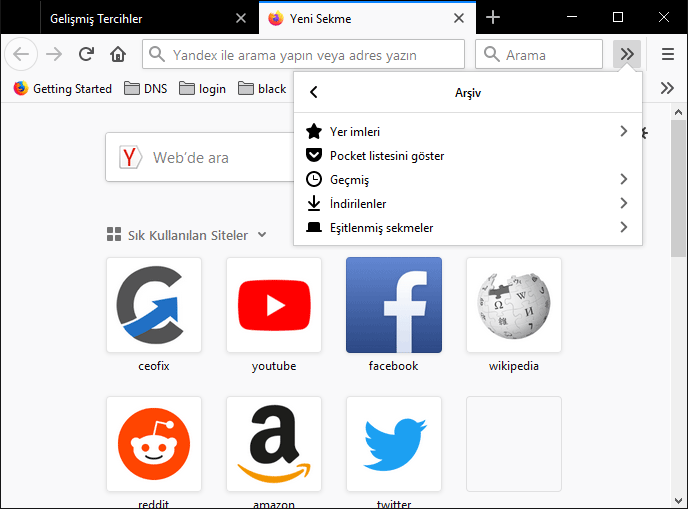This screenshot has height=509, width=688.
Task: Click the magnifier icon in address bar
Action: [156, 54]
